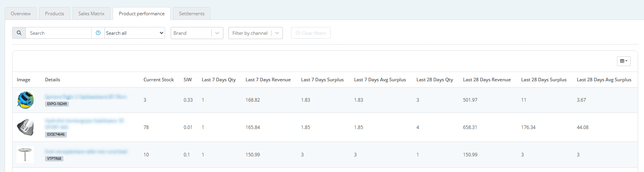The height and width of the screenshot is (172, 644).
Task: Open the Settlements tab
Action: pos(192,13)
